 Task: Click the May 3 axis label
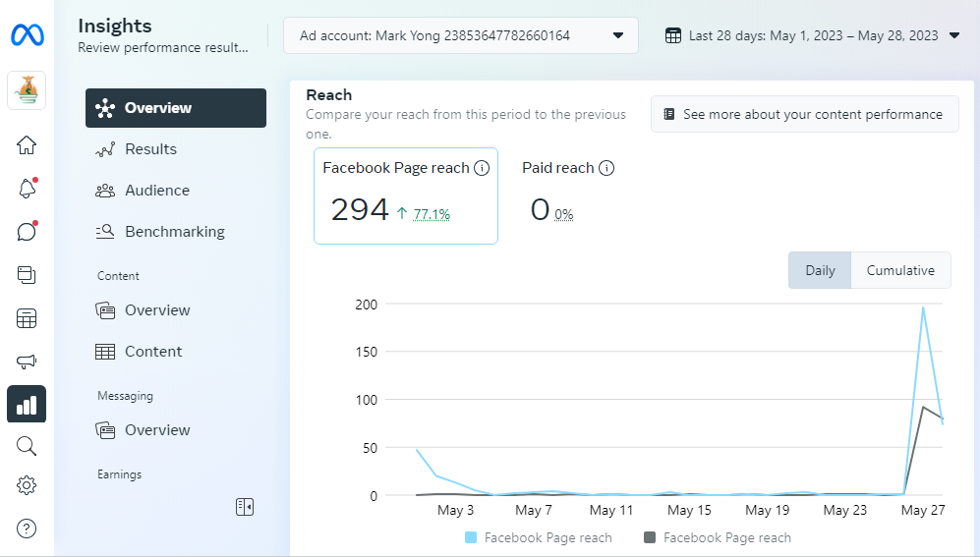(x=455, y=510)
